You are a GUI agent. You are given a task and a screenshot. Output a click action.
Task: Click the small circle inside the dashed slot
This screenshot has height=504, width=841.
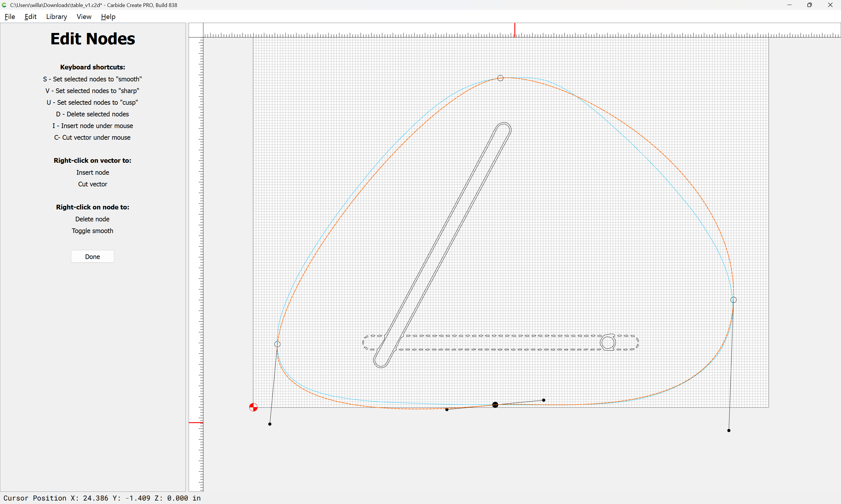[x=608, y=342]
